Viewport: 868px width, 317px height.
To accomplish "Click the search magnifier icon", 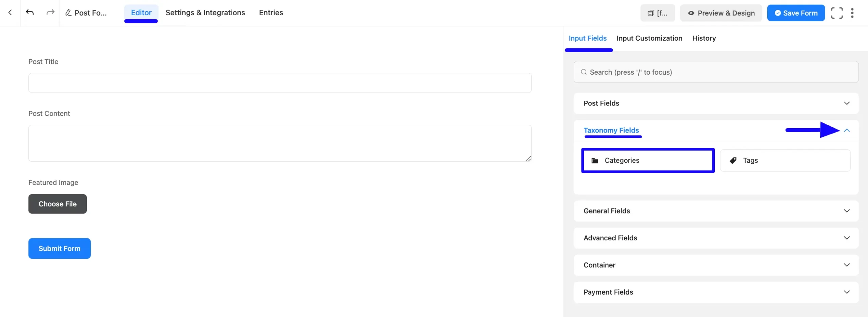I will 584,72.
